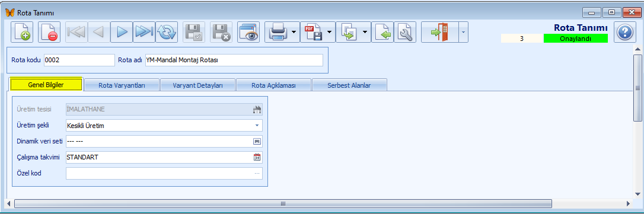
Task: Open the Rota Açıklaması tab
Action: click(x=273, y=85)
